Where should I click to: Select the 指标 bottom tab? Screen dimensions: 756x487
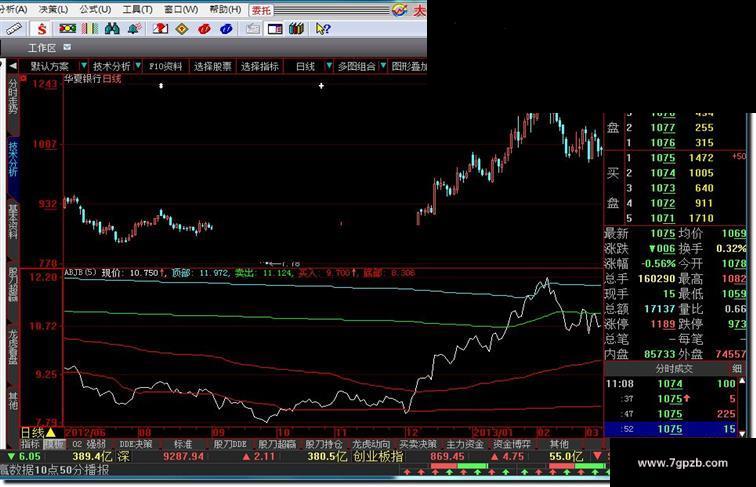pos(30,444)
